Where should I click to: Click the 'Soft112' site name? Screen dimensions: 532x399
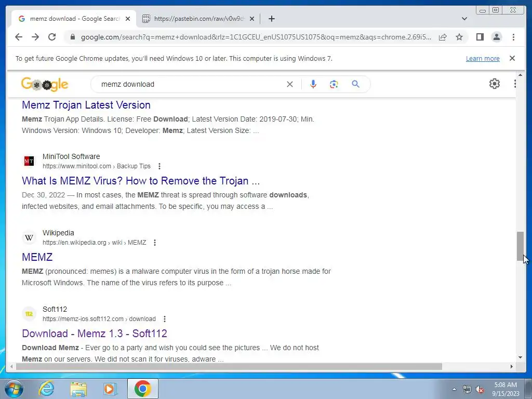[x=55, y=309]
